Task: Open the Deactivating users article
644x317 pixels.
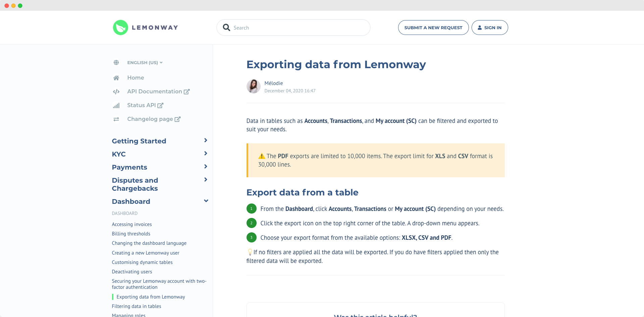Action: pos(132,272)
